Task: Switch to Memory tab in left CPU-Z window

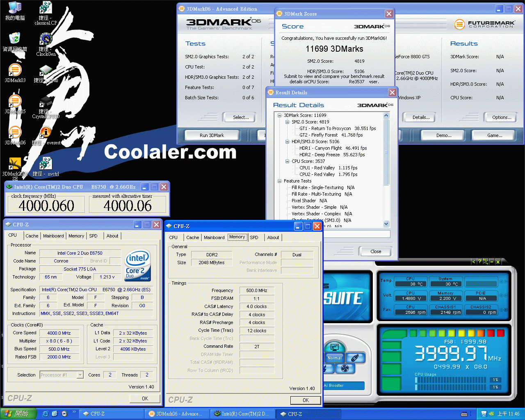Action: pos(76,236)
